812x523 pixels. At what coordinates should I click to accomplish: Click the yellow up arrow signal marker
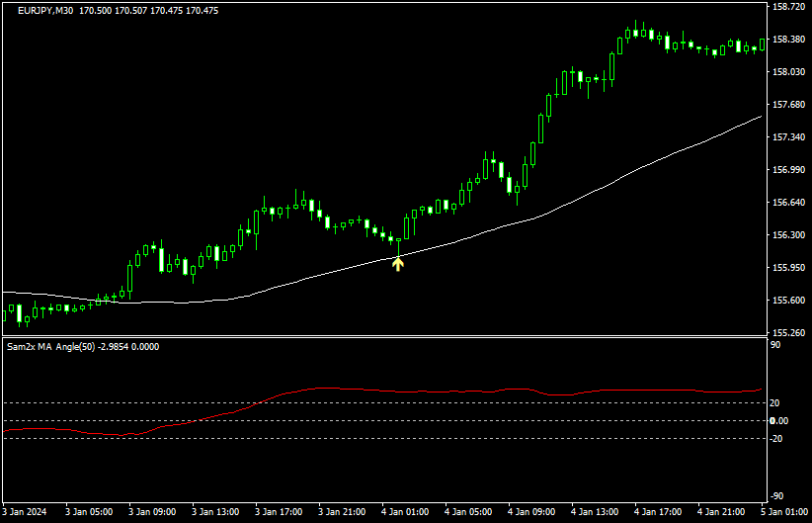tap(398, 263)
